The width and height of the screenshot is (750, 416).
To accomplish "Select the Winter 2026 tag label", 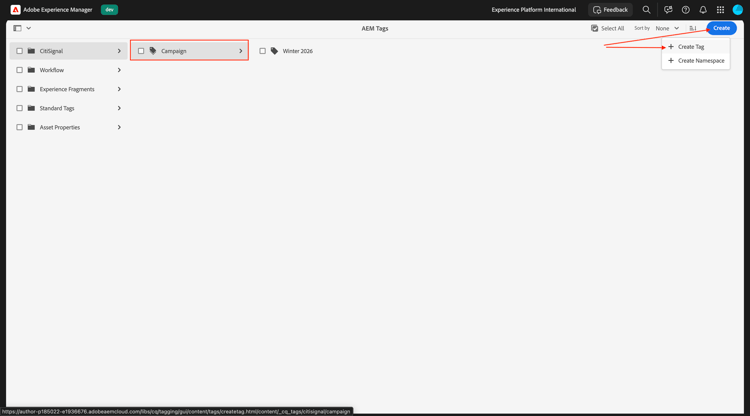I will [298, 51].
